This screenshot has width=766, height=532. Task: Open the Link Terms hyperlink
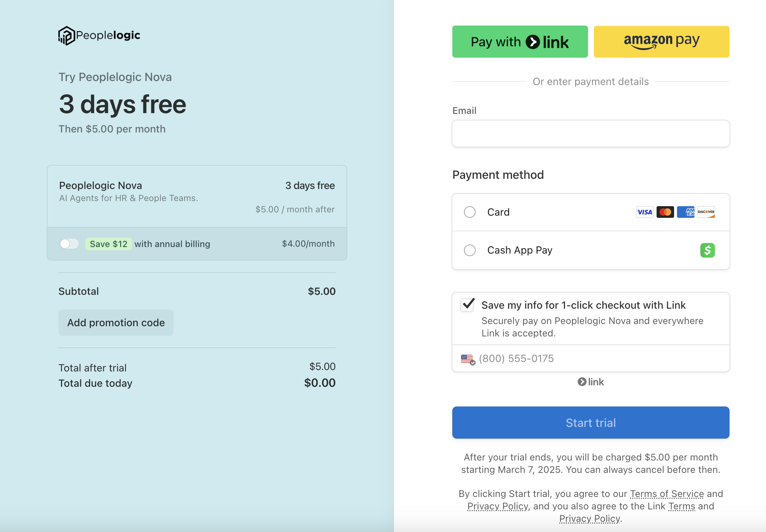click(682, 506)
